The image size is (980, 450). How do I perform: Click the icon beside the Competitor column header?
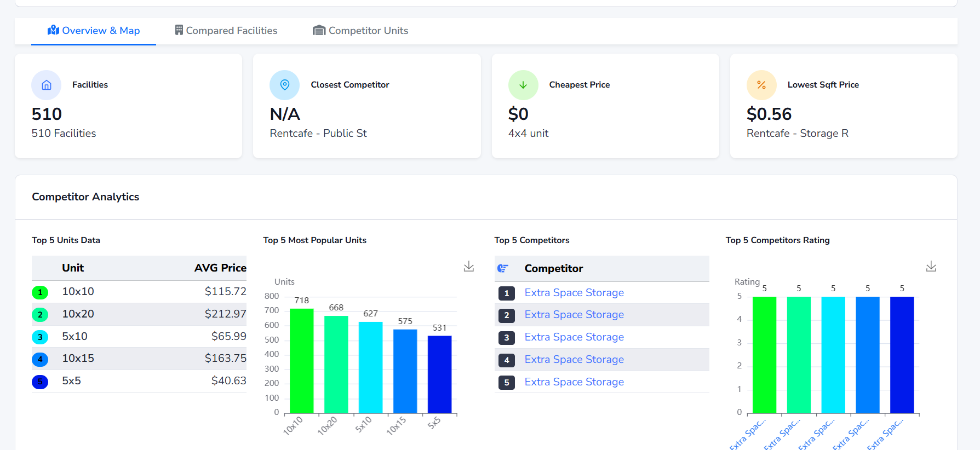pos(503,268)
